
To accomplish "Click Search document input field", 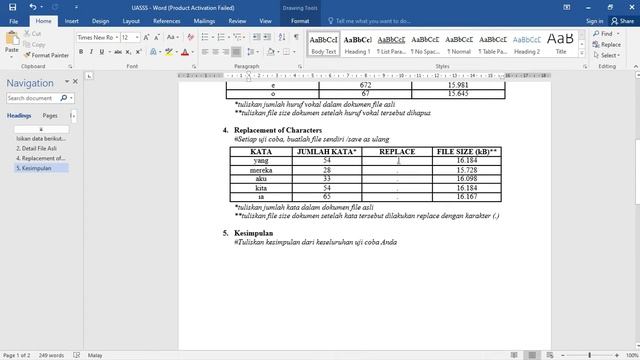I will click(33, 98).
